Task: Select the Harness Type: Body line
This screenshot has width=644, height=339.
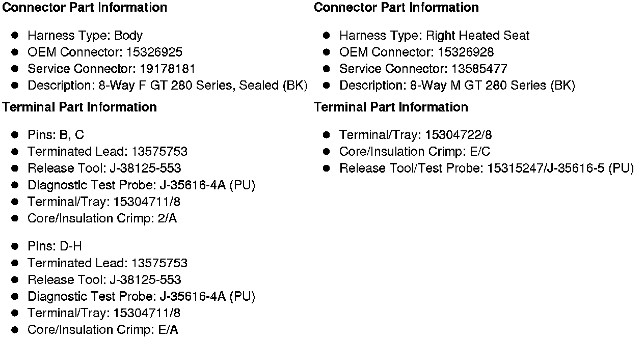Action: pyautogui.click(x=85, y=36)
